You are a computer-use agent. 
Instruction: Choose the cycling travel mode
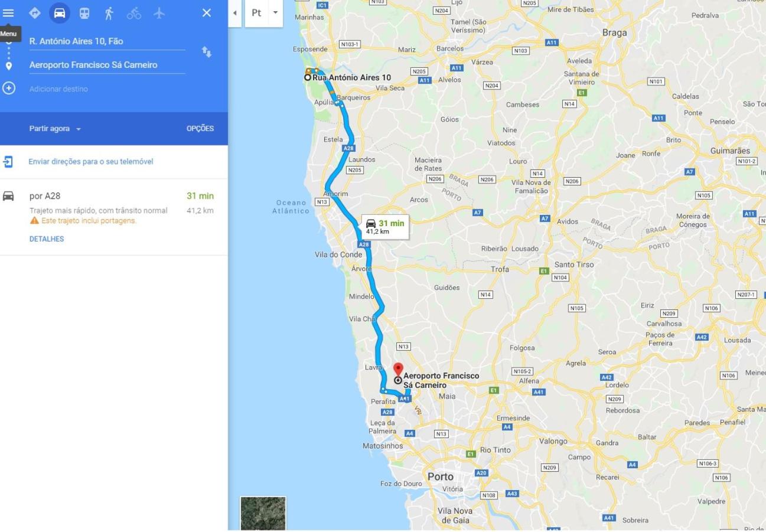point(134,12)
